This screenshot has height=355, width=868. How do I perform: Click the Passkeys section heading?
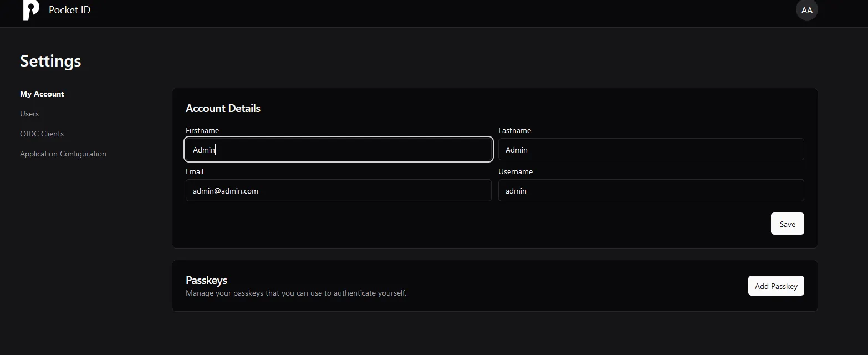[x=206, y=280]
